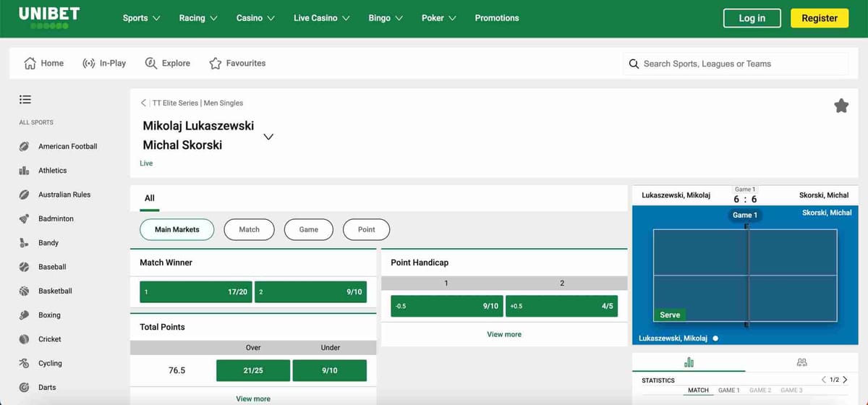View more Point Handicap markets
Viewport: 868px width, 405px height.
tap(504, 335)
